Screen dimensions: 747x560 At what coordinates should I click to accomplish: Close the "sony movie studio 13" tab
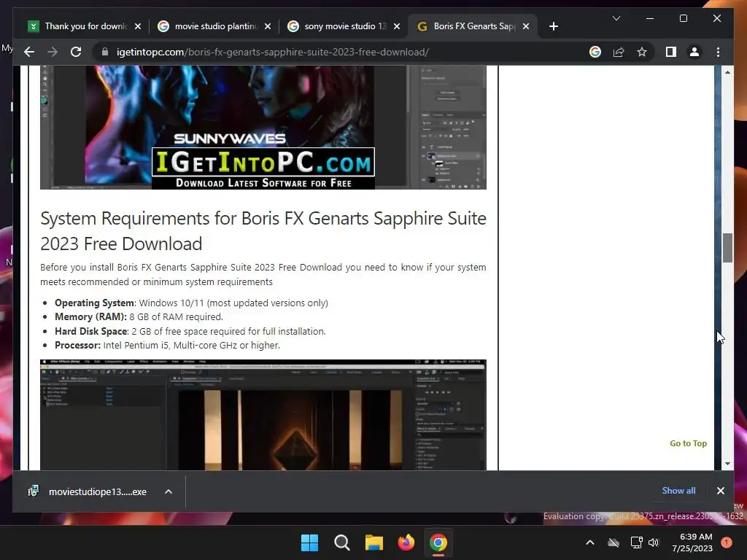click(397, 26)
